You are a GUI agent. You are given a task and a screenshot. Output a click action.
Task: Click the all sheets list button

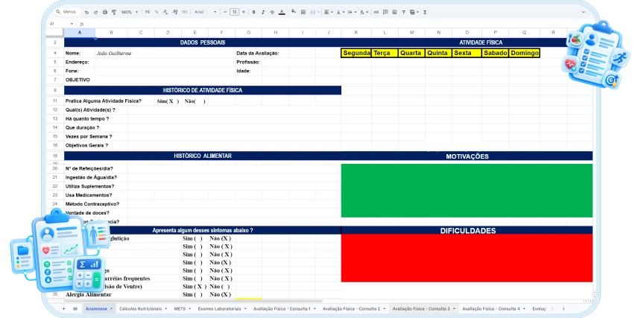click(x=75, y=308)
